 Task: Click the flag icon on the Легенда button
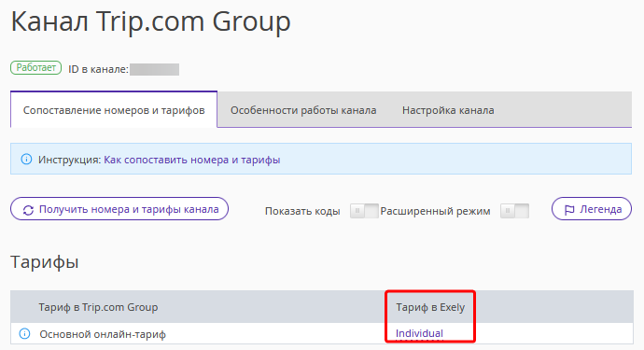[569, 210]
